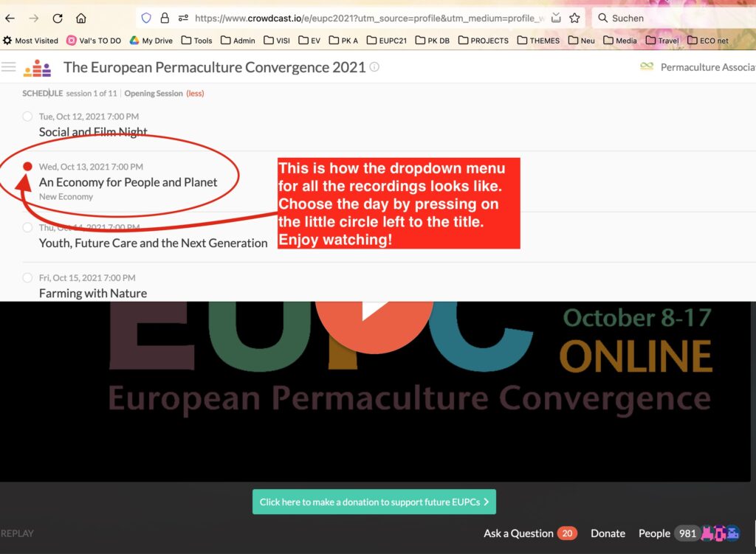Open the PK A bookmarks folder
The height and width of the screenshot is (554, 756).
(344, 41)
